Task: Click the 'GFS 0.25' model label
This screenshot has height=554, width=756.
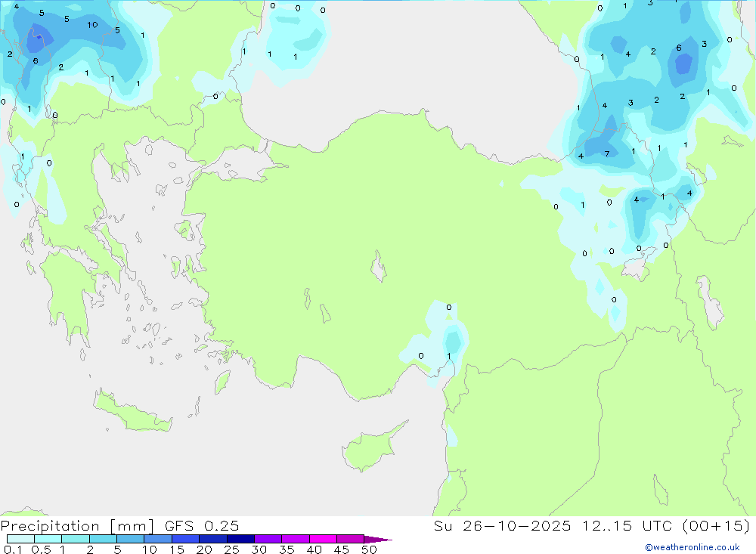Action: 202,525
